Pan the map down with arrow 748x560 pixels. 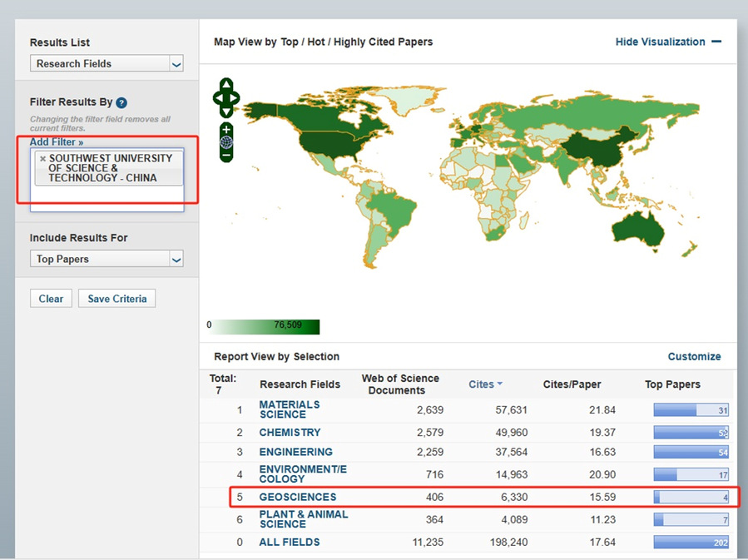pyautogui.click(x=226, y=112)
